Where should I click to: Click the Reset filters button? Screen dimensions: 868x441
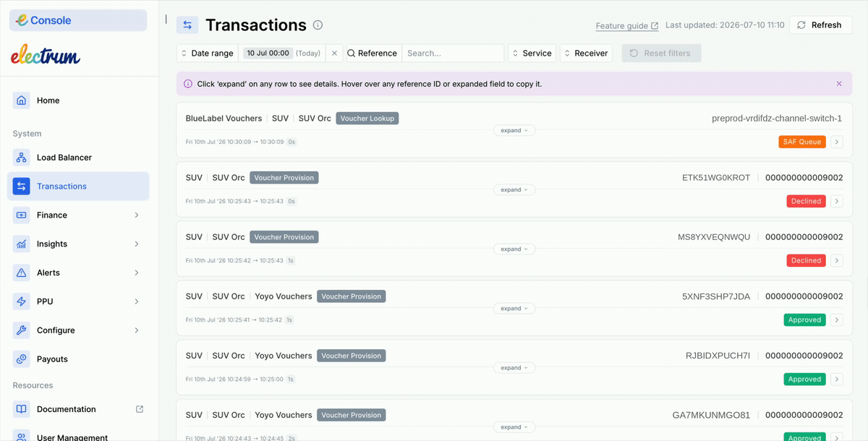[x=661, y=53]
